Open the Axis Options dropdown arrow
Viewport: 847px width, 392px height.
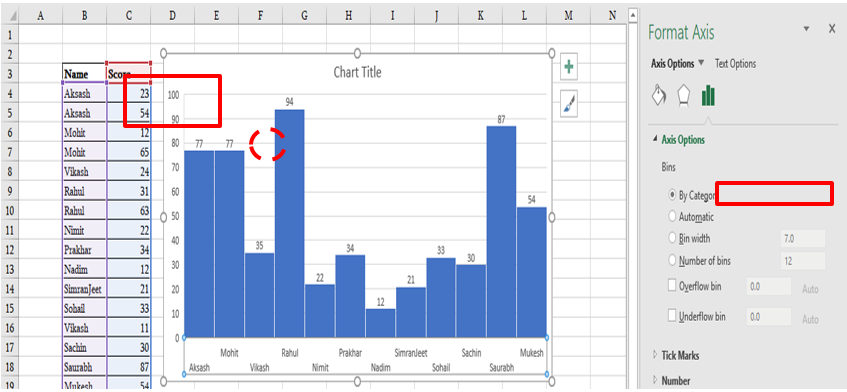(x=701, y=63)
